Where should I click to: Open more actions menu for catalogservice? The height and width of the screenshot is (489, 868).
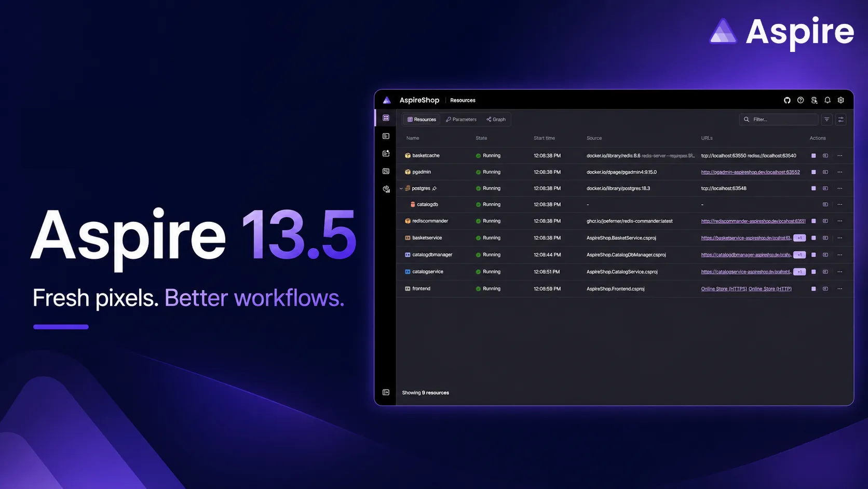840,272
